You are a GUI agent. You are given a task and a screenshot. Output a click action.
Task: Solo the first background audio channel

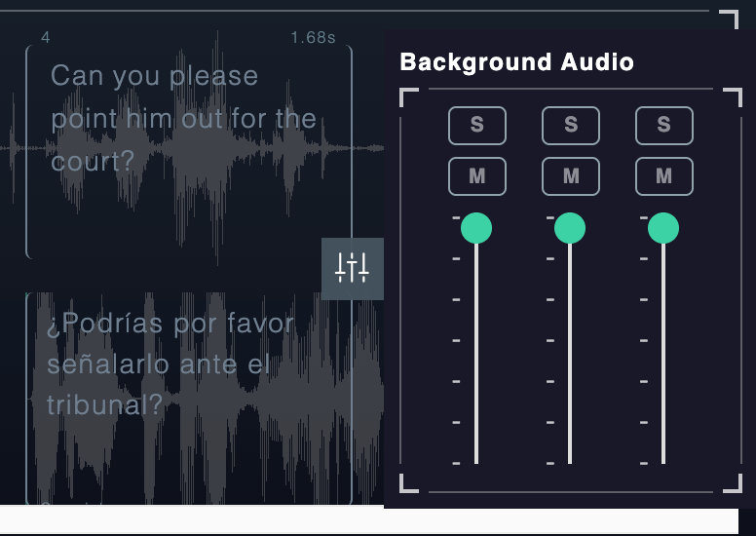pyautogui.click(x=477, y=126)
